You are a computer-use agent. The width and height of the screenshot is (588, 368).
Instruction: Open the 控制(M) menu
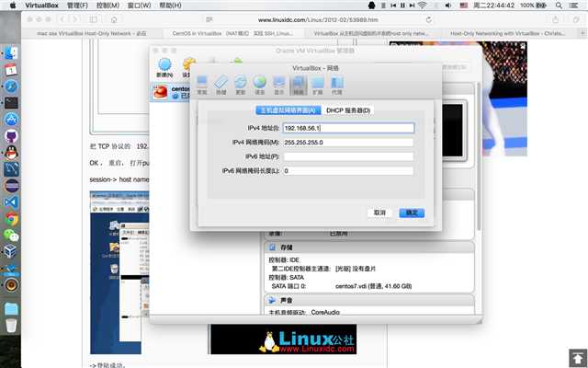click(x=108, y=6)
